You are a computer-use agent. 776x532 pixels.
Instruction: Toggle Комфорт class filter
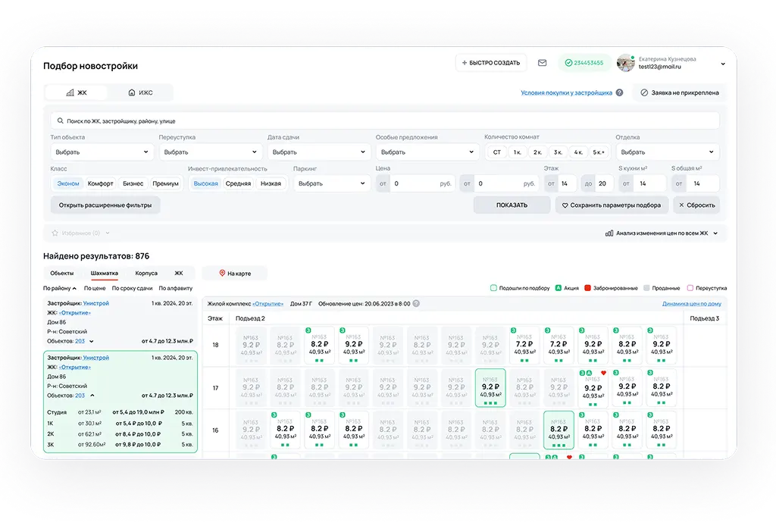tap(101, 183)
